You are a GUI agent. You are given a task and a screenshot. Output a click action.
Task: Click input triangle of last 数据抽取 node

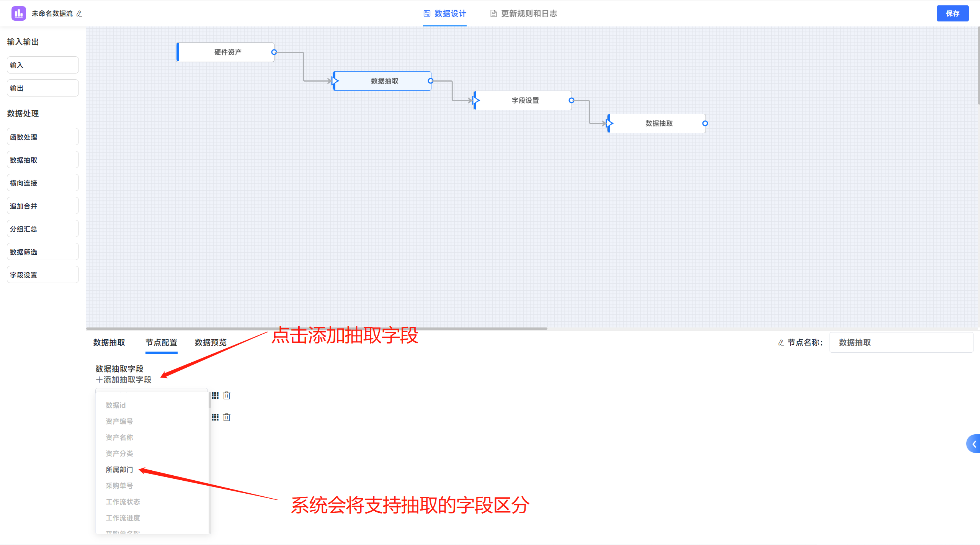point(610,123)
